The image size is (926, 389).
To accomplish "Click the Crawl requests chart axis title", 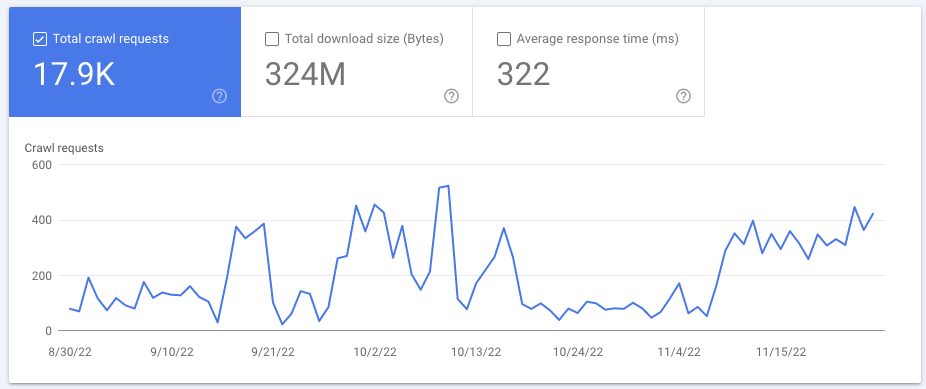I will [x=64, y=148].
